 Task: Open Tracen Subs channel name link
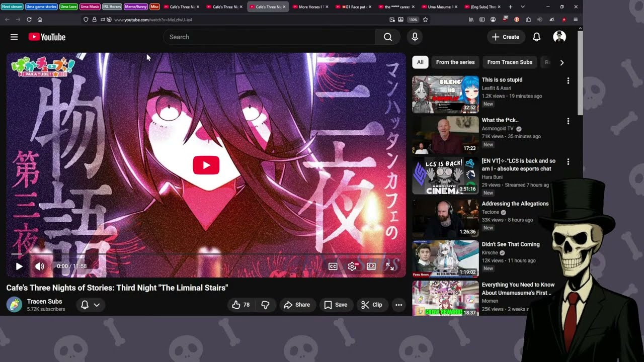point(45,302)
